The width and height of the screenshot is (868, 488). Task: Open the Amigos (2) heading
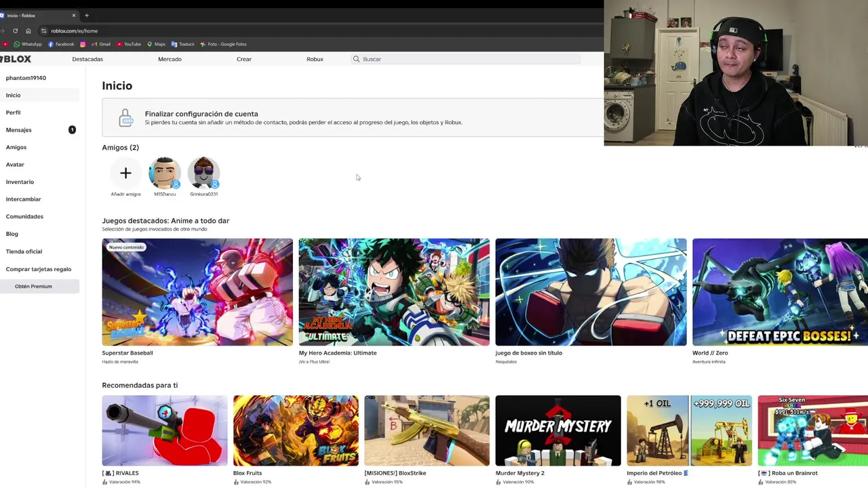pyautogui.click(x=120, y=147)
